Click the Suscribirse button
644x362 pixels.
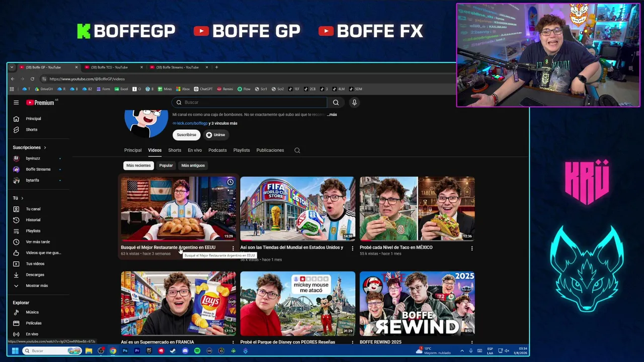point(186,135)
